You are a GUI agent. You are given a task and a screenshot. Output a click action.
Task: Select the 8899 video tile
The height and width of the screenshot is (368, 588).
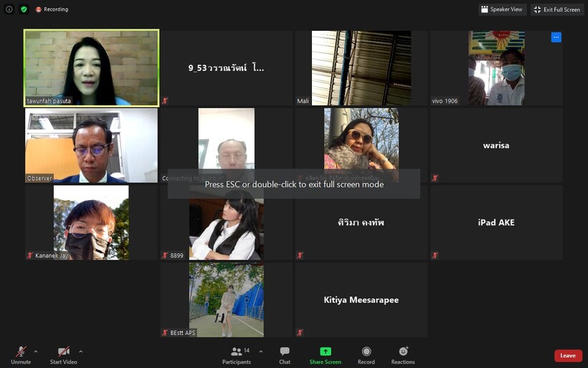click(x=227, y=222)
